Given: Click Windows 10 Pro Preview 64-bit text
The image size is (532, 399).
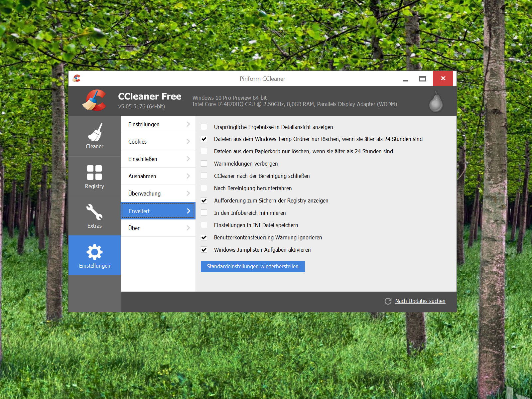Looking at the screenshot, I should (229, 98).
